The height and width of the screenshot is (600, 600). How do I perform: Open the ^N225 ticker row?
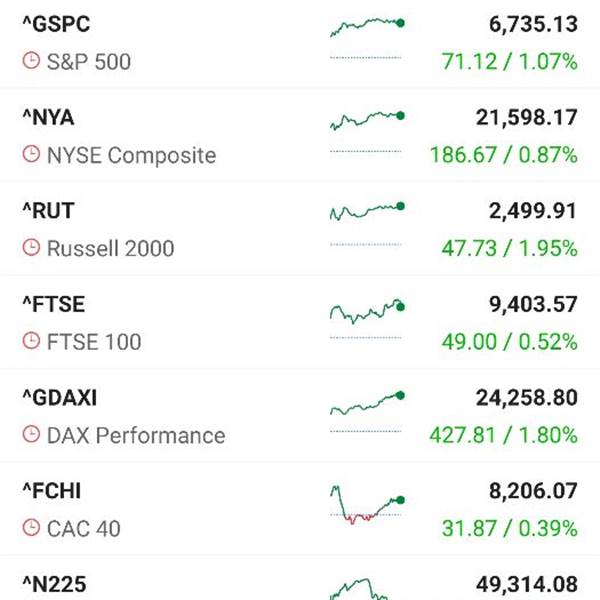click(300, 583)
